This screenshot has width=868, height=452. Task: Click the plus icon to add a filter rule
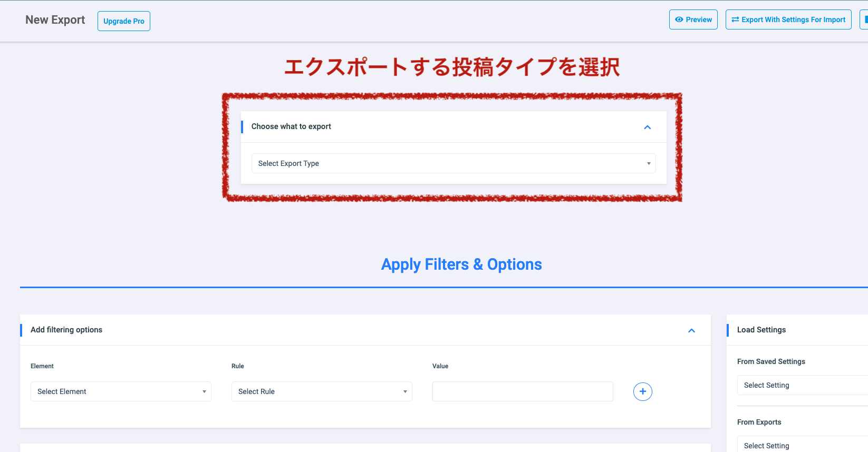tap(642, 391)
